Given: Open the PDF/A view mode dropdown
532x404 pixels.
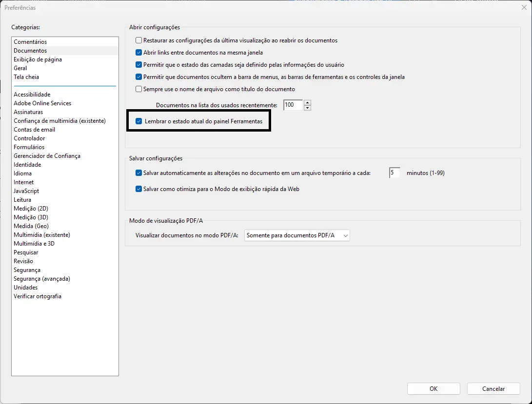Looking at the screenshot, I should pyautogui.click(x=297, y=235).
